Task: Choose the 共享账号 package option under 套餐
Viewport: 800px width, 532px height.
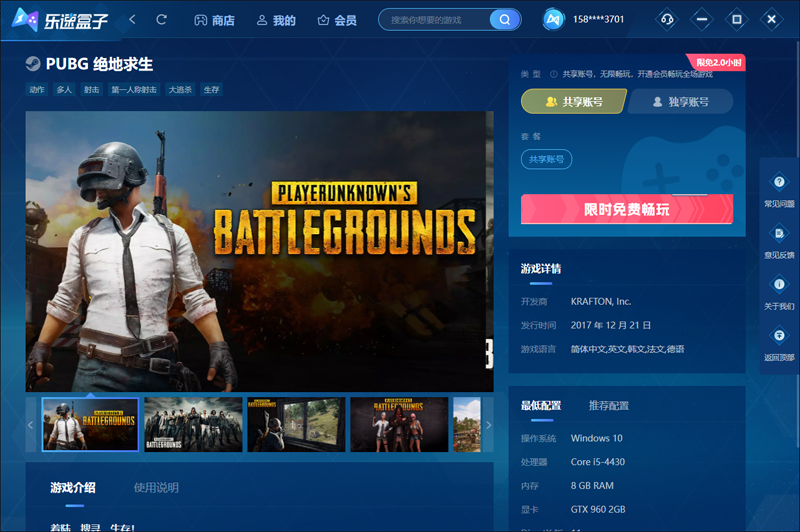Action: coord(546,159)
